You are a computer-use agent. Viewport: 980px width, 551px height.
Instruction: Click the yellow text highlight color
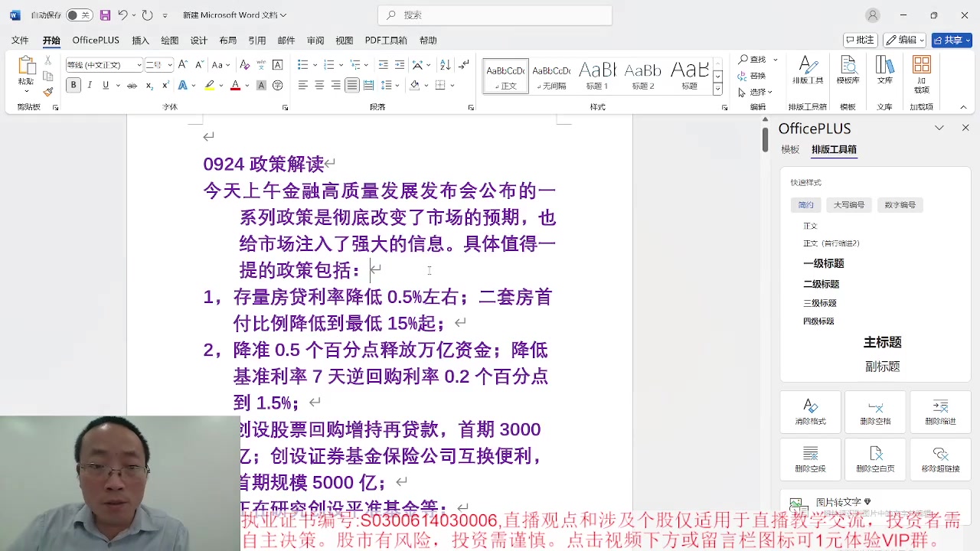(209, 86)
